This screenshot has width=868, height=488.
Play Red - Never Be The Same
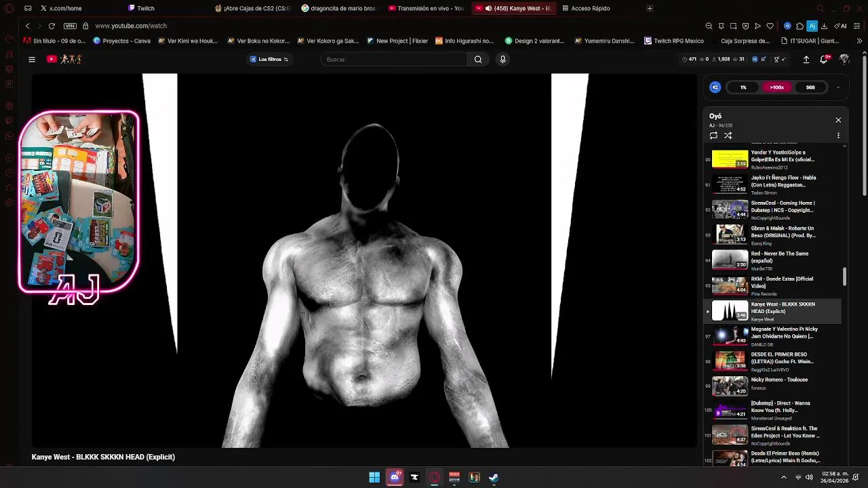tap(772, 260)
